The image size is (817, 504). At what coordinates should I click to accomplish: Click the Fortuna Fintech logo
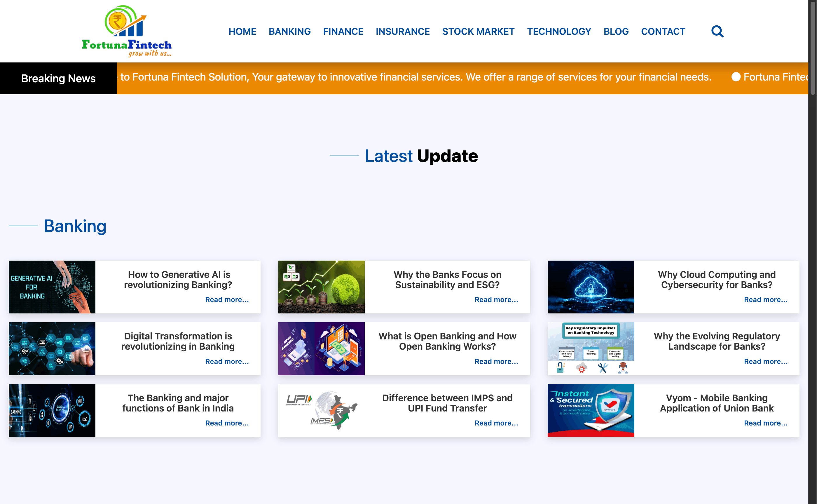[x=127, y=31]
